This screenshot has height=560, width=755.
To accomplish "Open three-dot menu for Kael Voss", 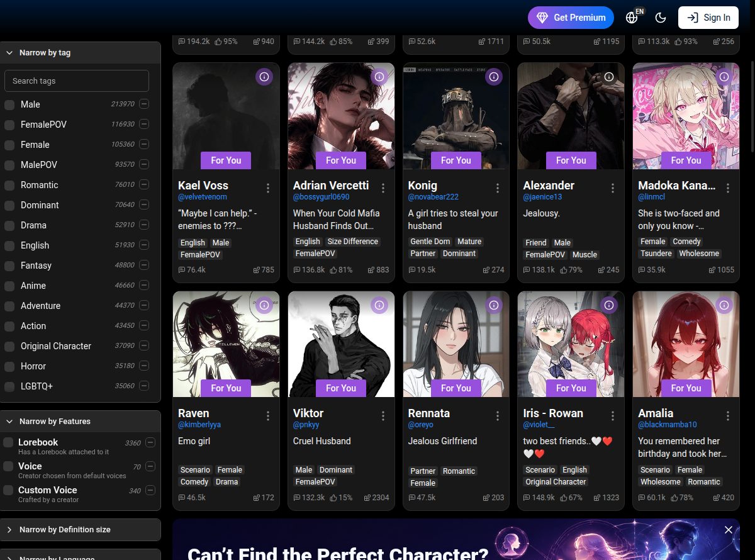I will tap(268, 188).
